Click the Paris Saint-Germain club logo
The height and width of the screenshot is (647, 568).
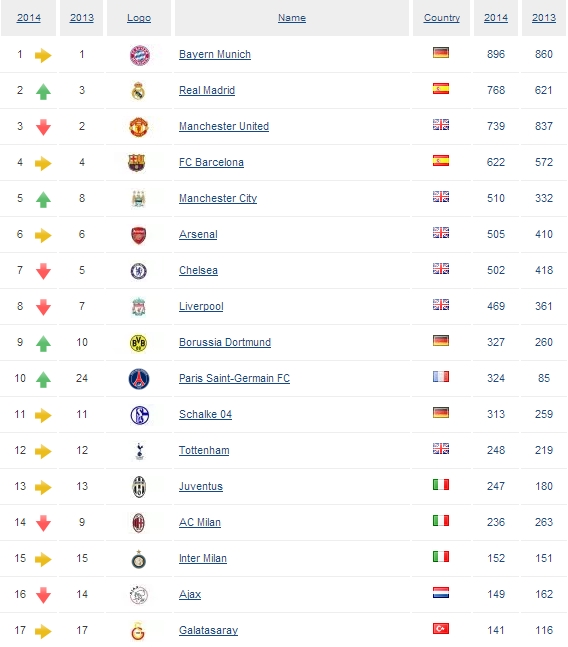tap(139, 379)
